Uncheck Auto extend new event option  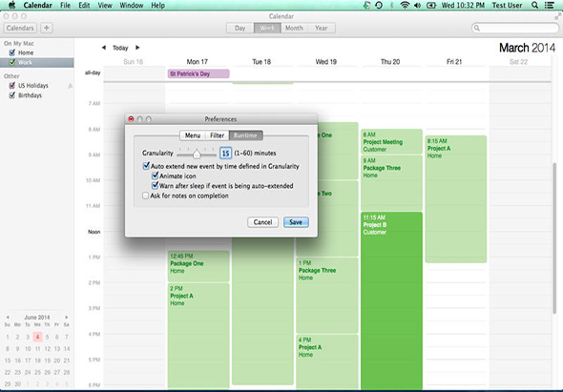tap(146, 166)
